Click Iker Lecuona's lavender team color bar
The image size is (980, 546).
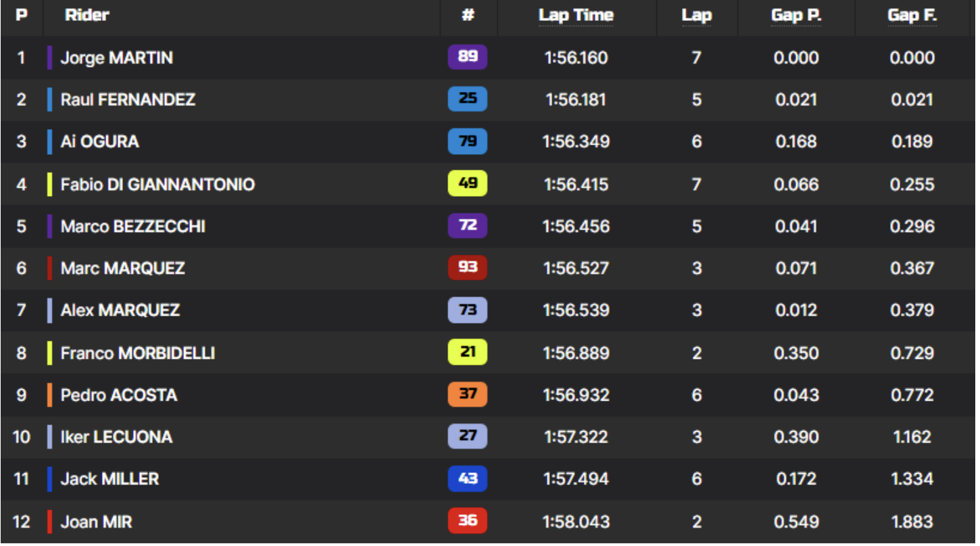(x=49, y=437)
